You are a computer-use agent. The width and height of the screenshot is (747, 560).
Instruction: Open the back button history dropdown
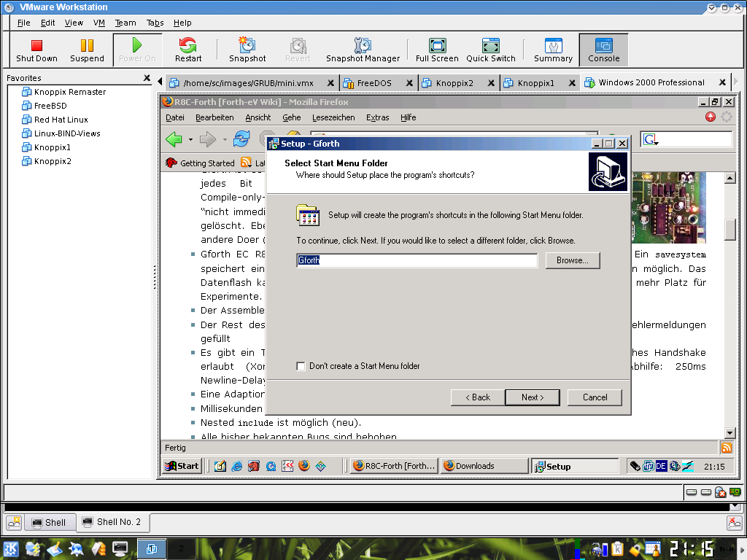pyautogui.click(x=190, y=139)
